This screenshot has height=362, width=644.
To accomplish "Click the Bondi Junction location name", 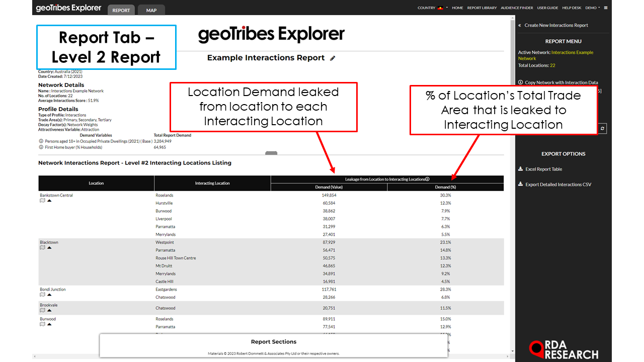I will (x=53, y=290).
